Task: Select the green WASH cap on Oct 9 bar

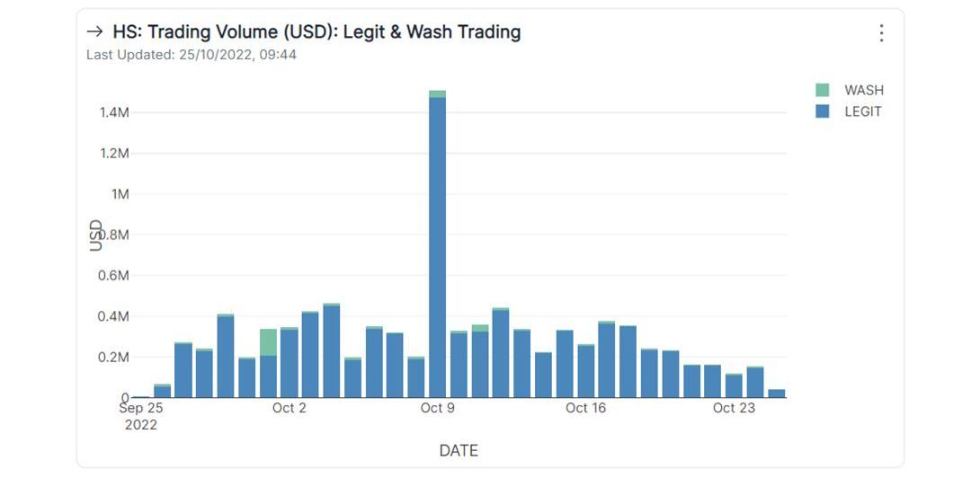Action: [438, 93]
